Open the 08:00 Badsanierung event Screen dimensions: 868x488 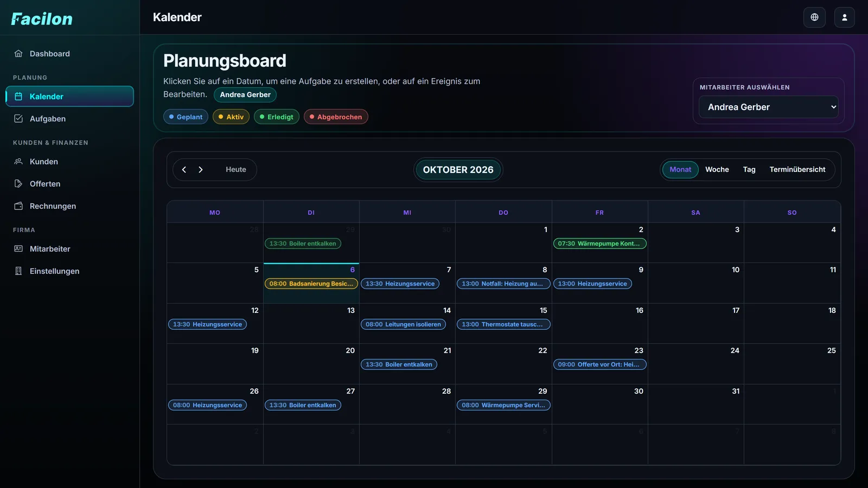tap(311, 284)
